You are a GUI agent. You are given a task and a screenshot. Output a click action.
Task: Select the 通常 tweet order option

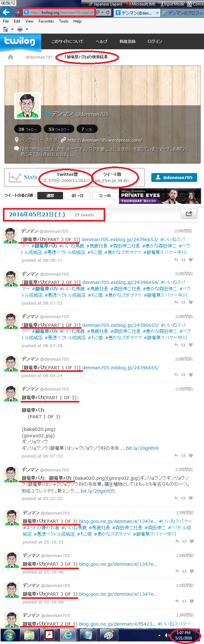tap(50, 195)
